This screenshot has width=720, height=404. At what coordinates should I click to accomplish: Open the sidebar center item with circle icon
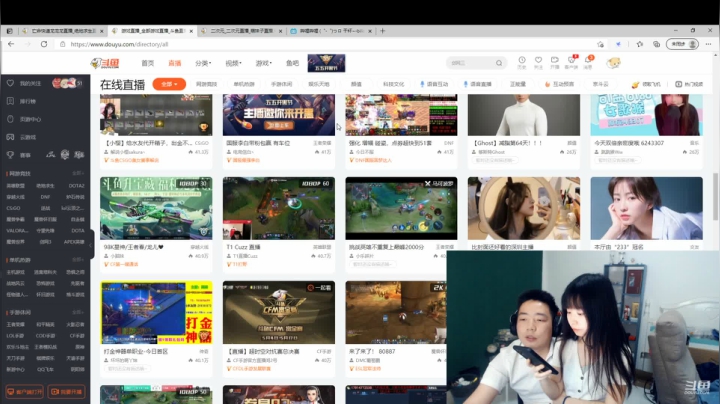pos(24,119)
